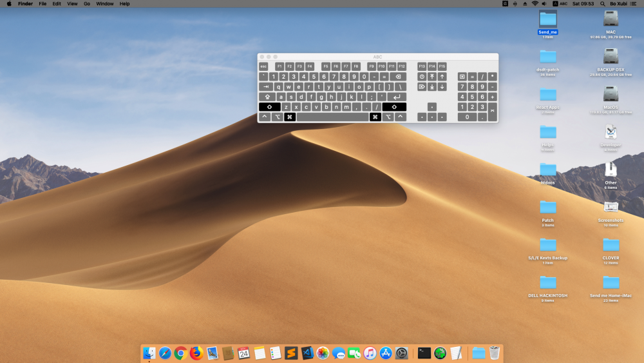
Task: Select the MAC drive on desktop
Action: 611,19
